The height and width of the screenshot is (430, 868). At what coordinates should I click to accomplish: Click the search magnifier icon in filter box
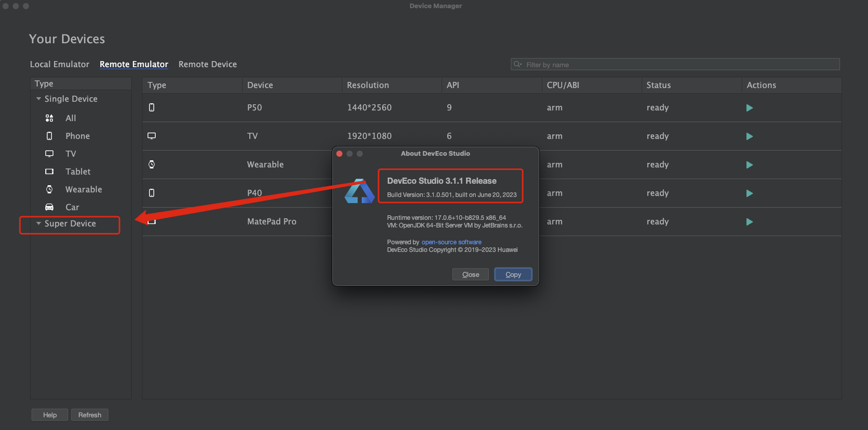coord(518,64)
